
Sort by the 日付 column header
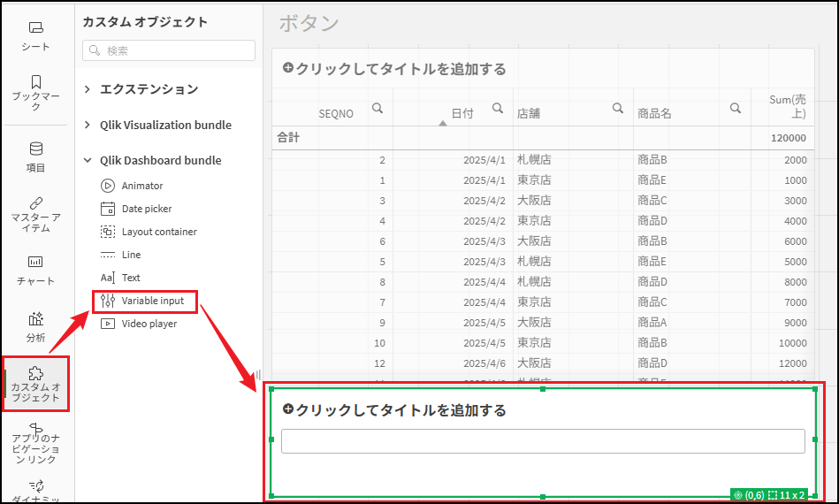pos(462,113)
